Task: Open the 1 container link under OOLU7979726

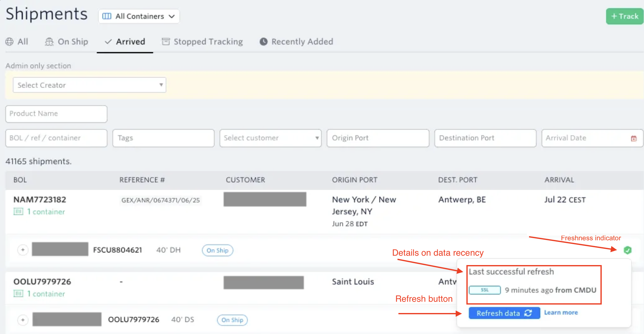Action: [x=46, y=294]
